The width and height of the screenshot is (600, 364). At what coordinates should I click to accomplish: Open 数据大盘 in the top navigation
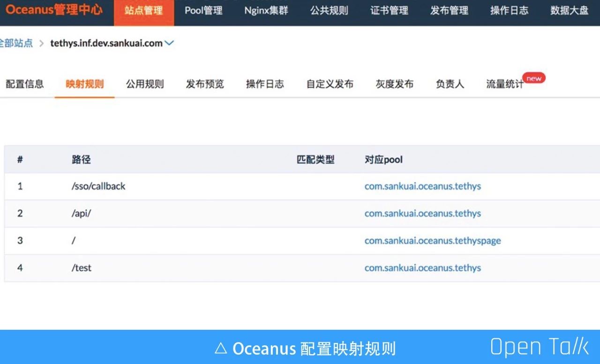tap(569, 11)
